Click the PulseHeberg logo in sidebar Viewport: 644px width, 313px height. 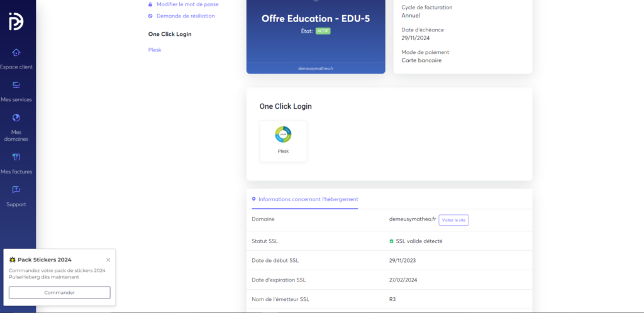pyautogui.click(x=16, y=21)
